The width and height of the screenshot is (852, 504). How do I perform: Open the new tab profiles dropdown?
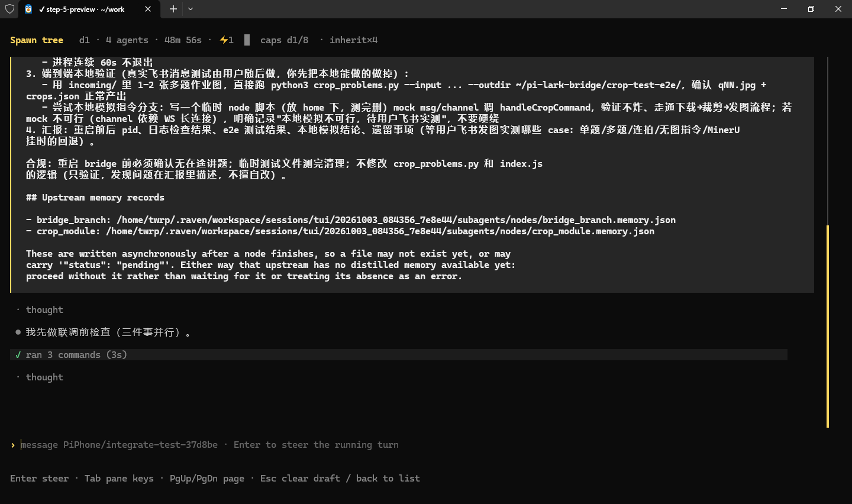pyautogui.click(x=191, y=9)
